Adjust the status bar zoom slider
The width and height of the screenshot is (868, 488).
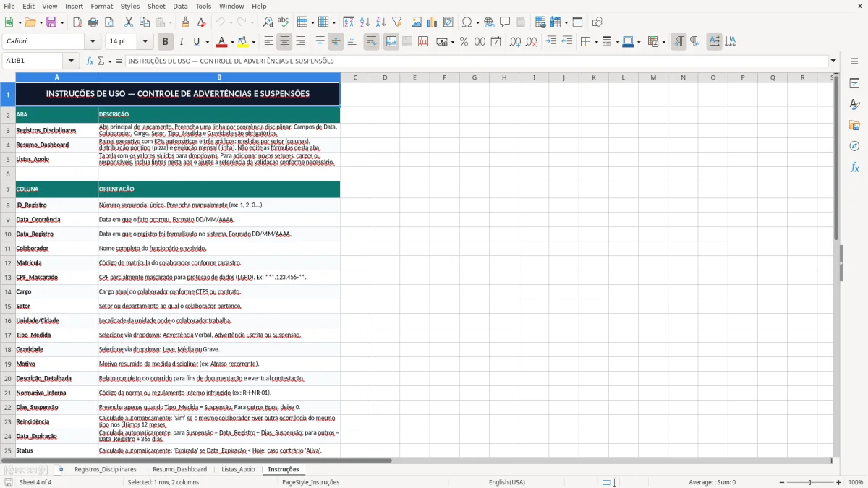[x=810, y=482]
